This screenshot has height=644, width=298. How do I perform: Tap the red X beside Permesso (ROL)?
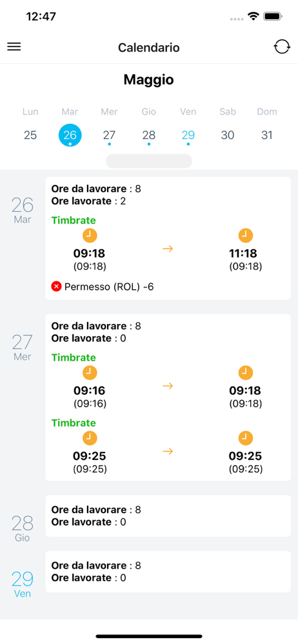click(56, 287)
